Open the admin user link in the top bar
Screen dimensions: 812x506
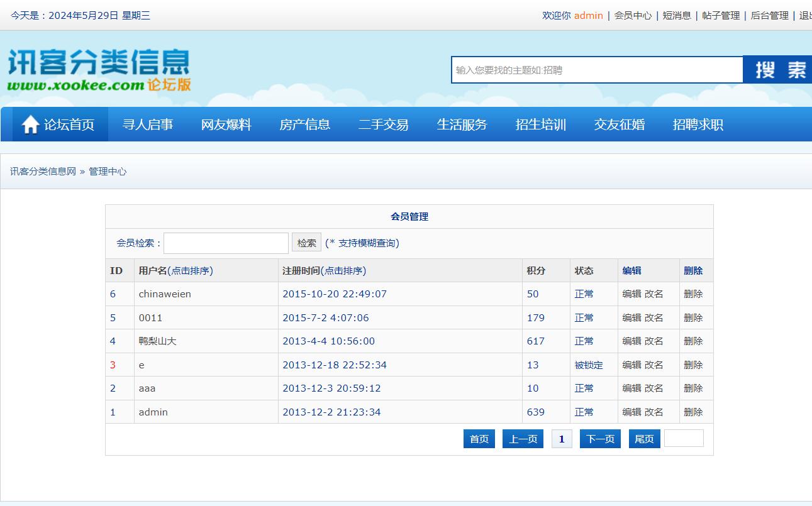coord(588,16)
